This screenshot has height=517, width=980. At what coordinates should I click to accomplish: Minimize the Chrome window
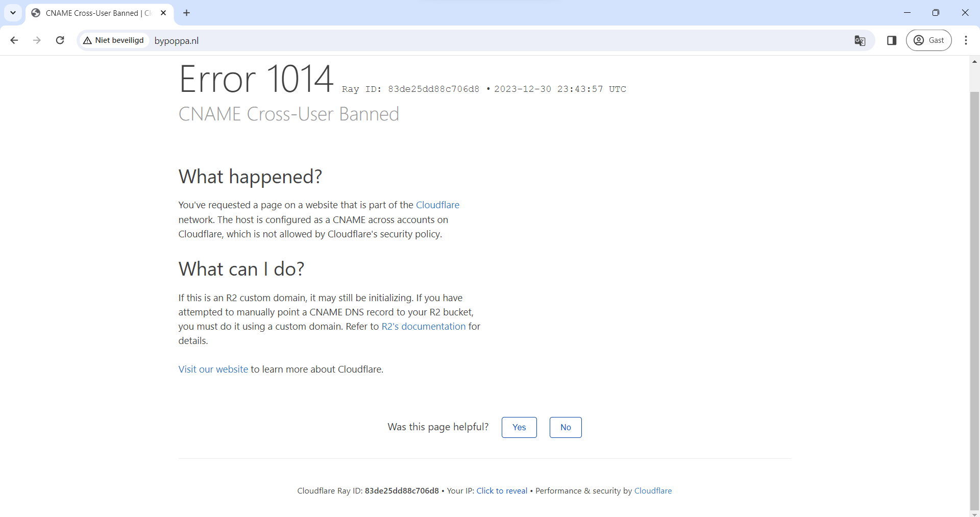click(x=907, y=13)
